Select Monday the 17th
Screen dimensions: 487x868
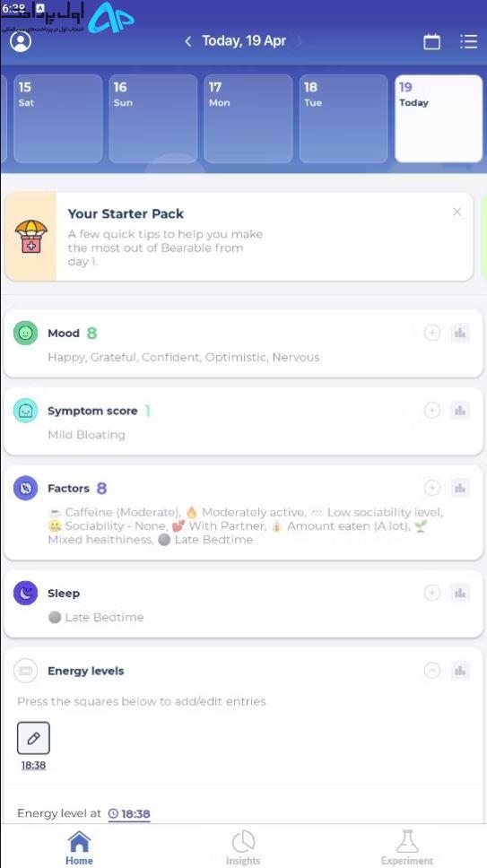[x=248, y=118]
